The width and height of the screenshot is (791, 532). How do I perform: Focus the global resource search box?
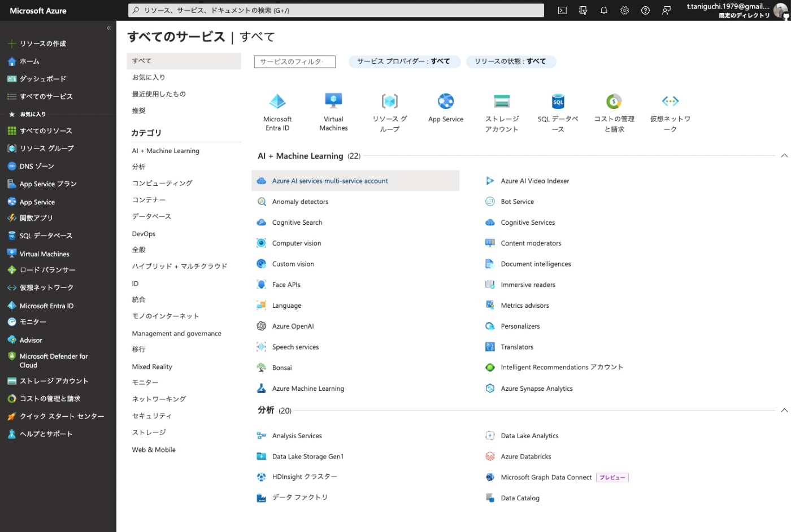[336, 10]
